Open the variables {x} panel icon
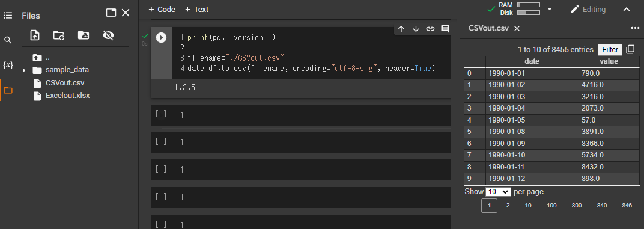The height and width of the screenshot is (229, 644). pos(8,65)
